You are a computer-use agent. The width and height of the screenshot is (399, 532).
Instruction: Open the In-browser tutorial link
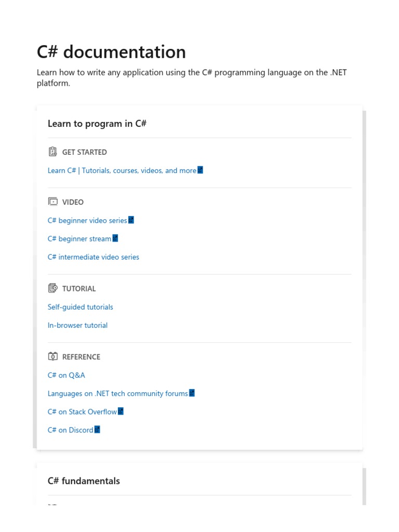(x=77, y=325)
